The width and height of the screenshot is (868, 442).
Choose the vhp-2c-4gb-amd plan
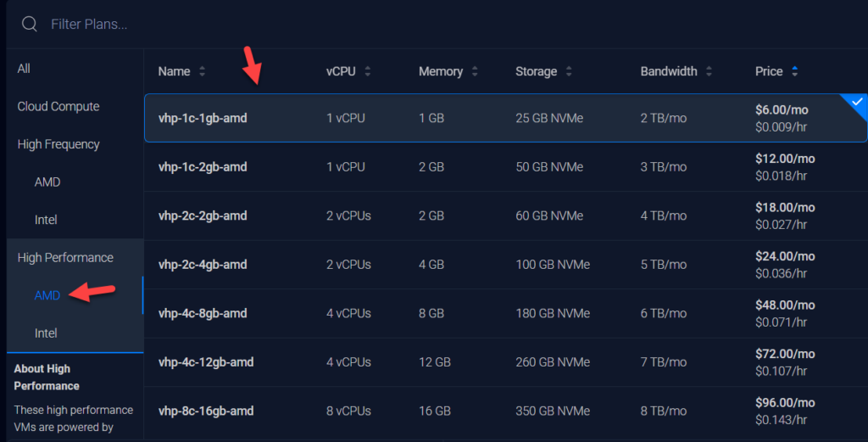coord(504,265)
